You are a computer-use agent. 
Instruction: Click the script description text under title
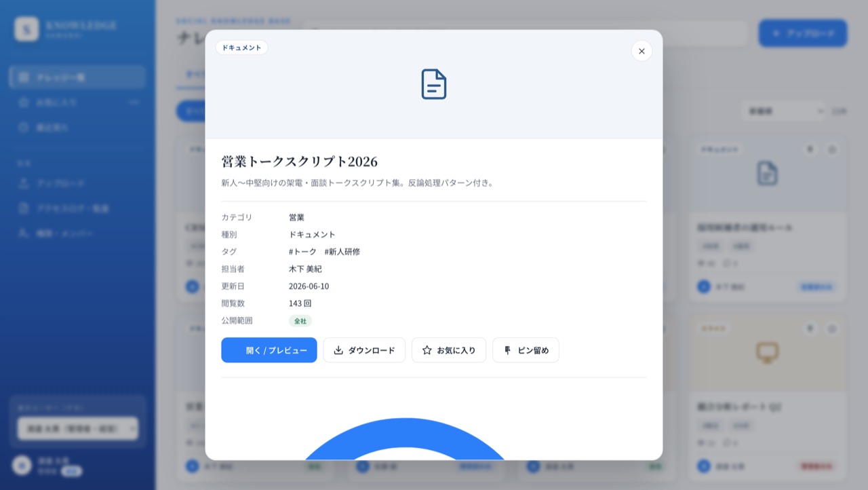359,183
